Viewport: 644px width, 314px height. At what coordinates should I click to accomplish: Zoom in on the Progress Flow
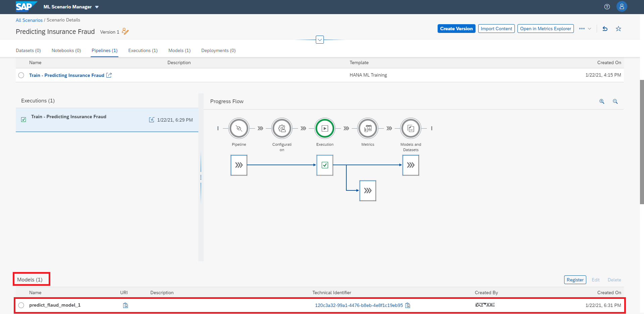click(x=602, y=101)
